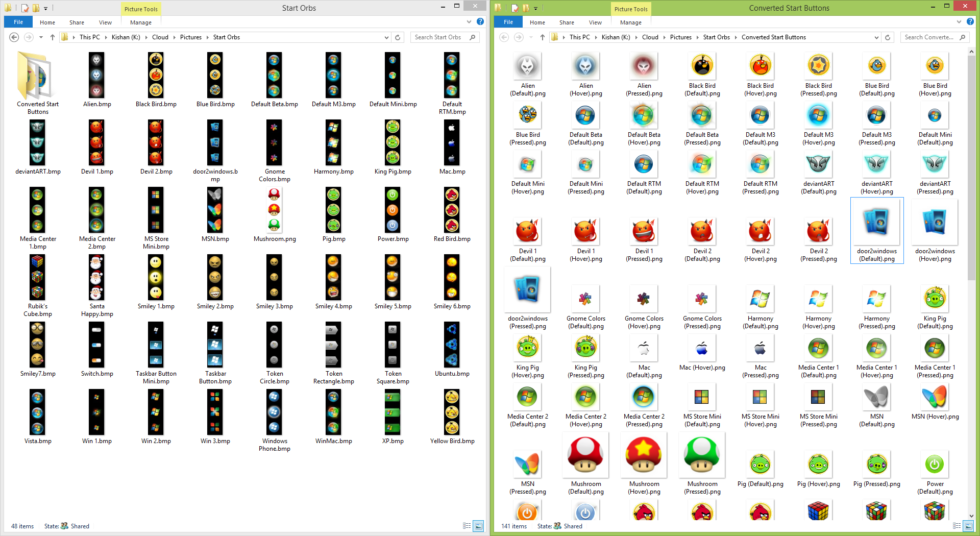Select Rubik's Cube.bmp file
This screenshot has height=536, width=980.
point(38,285)
